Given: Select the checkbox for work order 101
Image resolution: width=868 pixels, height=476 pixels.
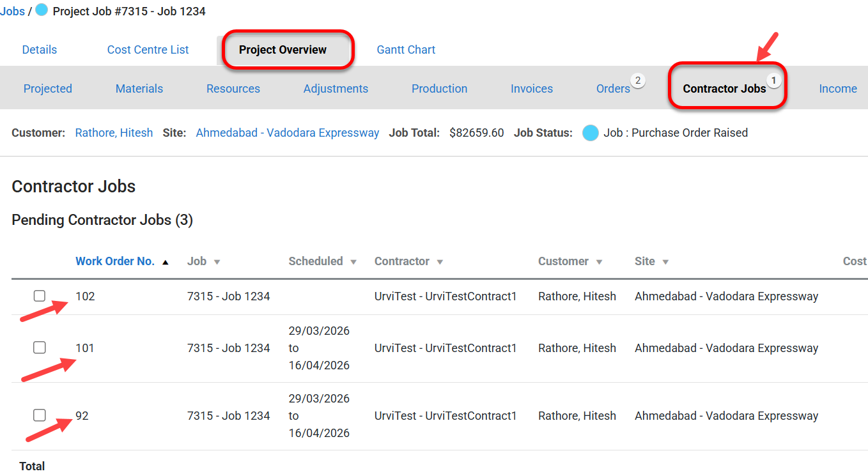Looking at the screenshot, I should coord(40,348).
